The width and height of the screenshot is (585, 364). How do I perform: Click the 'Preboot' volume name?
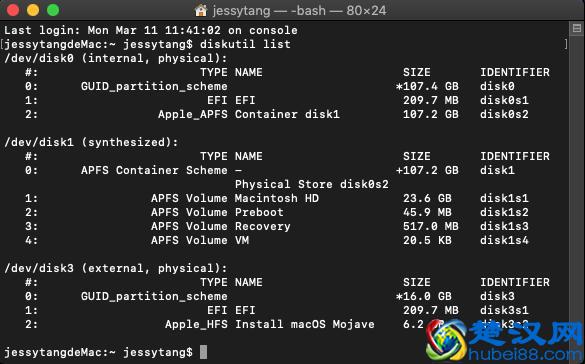259,212
